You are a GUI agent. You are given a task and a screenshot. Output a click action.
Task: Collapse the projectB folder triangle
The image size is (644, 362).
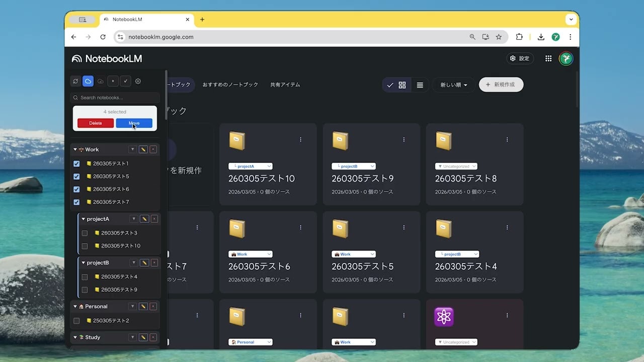pos(84,262)
